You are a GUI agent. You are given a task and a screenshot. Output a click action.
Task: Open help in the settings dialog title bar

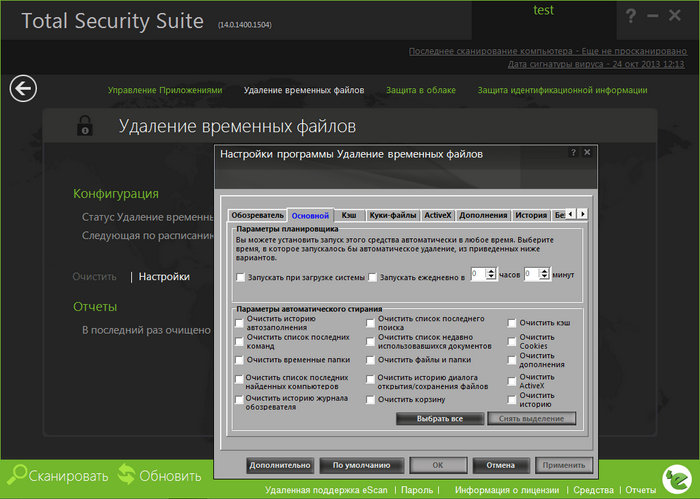(x=573, y=153)
